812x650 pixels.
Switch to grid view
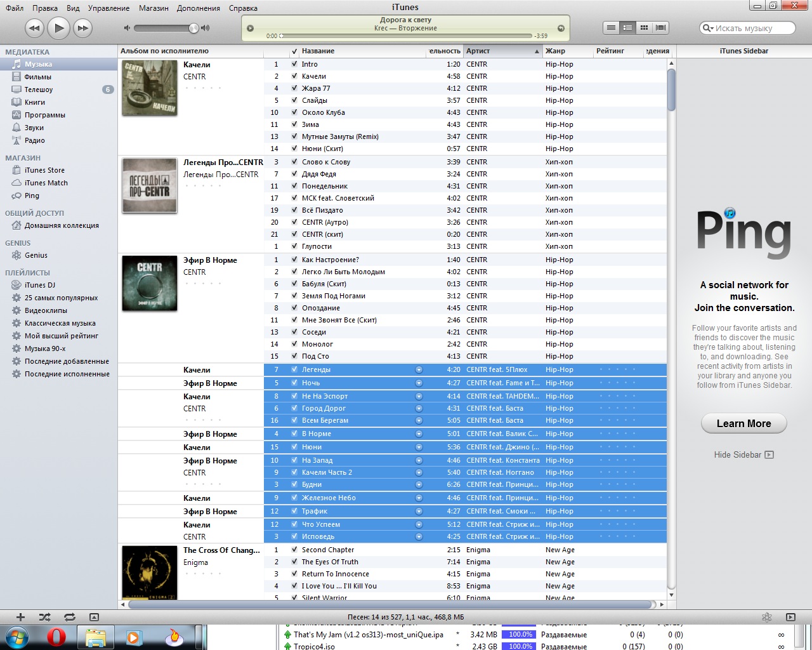[x=644, y=28]
